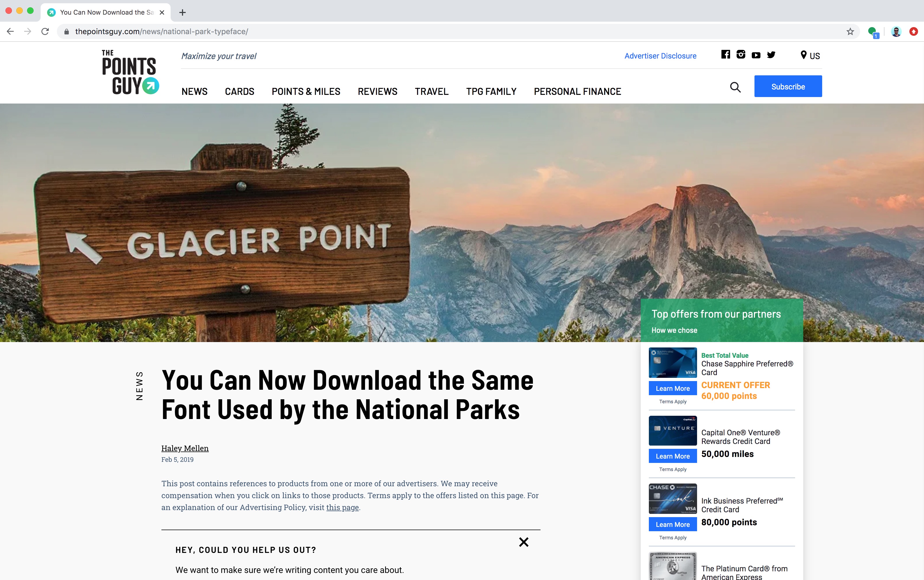The image size is (924, 580).
Task: Open a new browser tab
Action: (183, 12)
